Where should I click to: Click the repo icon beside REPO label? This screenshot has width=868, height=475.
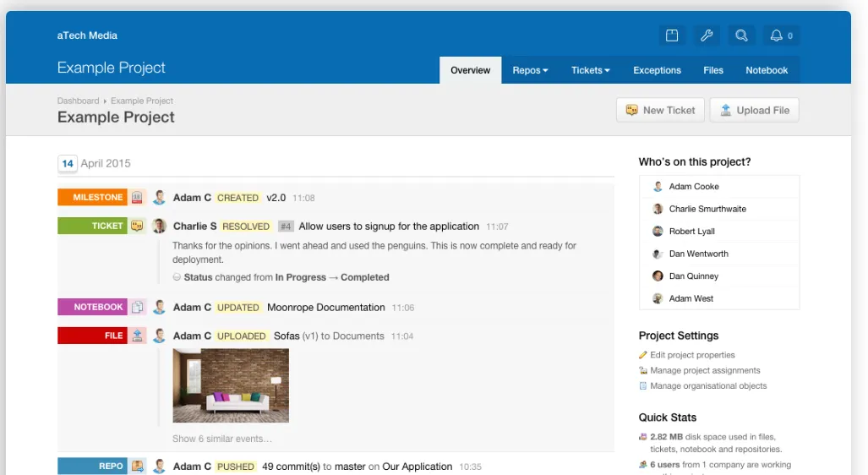137,467
